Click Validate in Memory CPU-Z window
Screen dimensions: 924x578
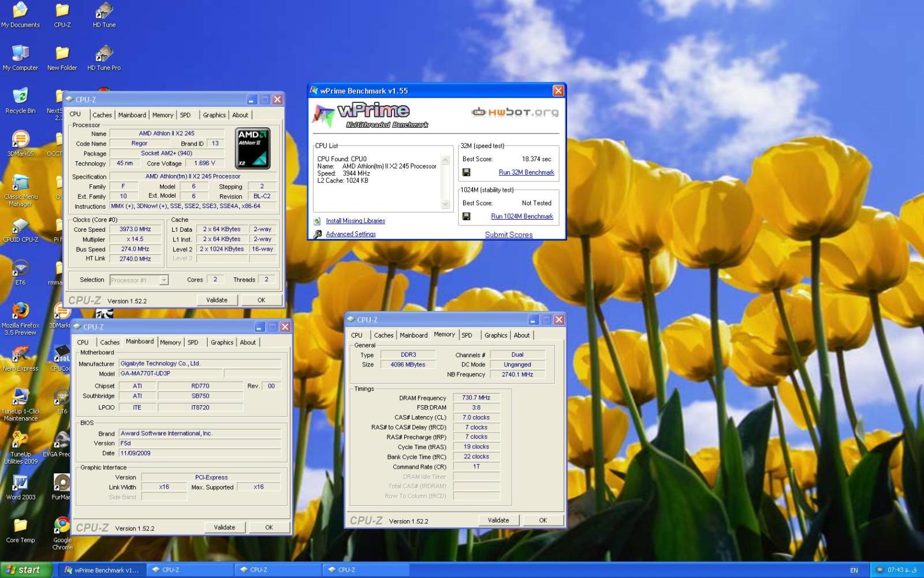coord(498,520)
